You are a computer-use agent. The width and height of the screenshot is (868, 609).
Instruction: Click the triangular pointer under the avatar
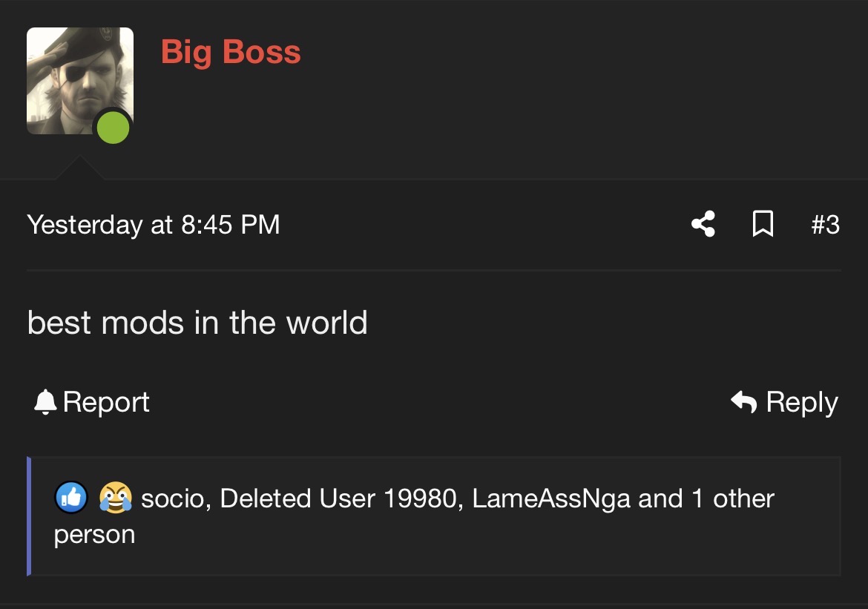click(79, 168)
